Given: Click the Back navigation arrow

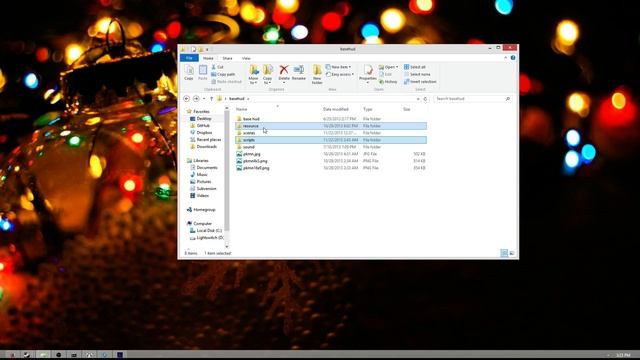Looking at the screenshot, I should [x=187, y=99].
